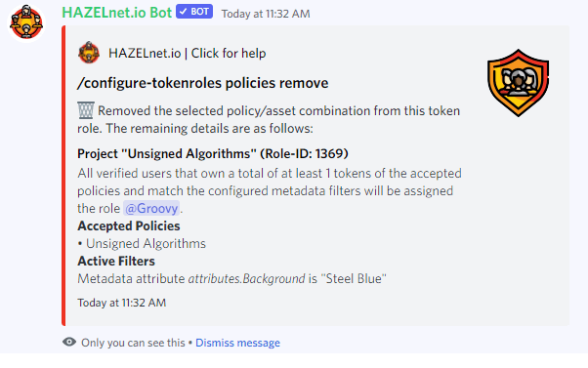Click the Unsigned Algorithms policy bullet item
This screenshot has width=588, height=368.
tap(142, 244)
